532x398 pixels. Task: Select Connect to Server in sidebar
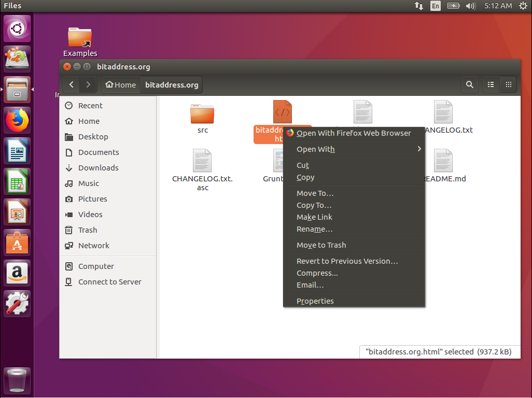[109, 282]
